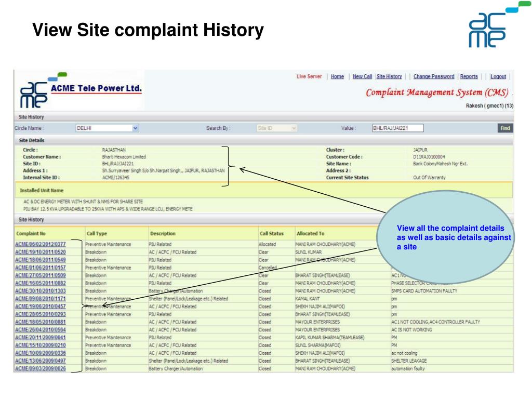Open complaint ACME/27/05/2011/0509
Screen dimensions: 532x399
[x=41, y=275]
